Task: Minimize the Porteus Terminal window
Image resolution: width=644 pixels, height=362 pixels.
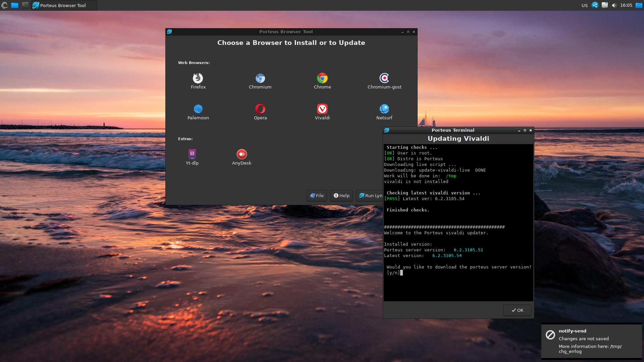Action: (x=519, y=130)
